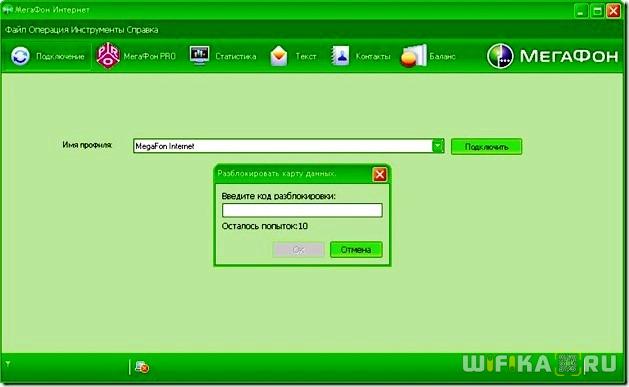Image resolution: width=629 pixels, height=387 pixels.
Task: Open the Статистика monitor icon
Action: click(199, 55)
